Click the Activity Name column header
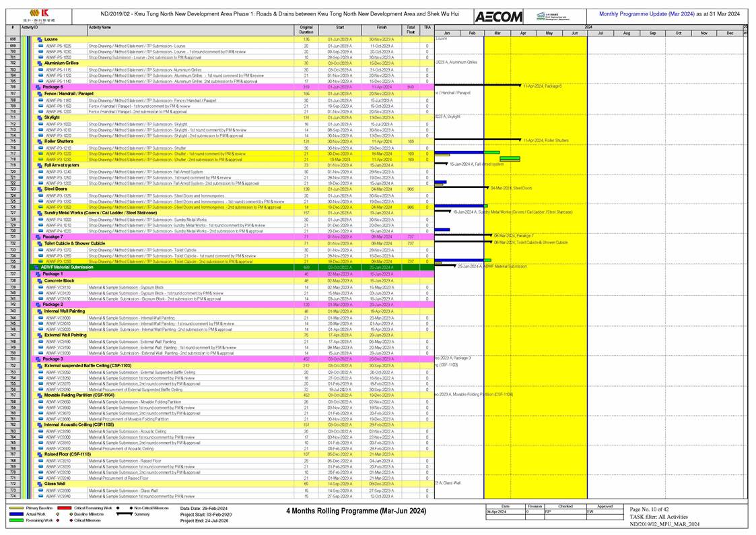 coord(100,28)
